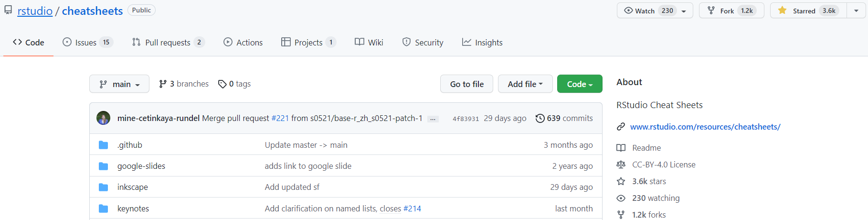Open the Projects tab

tap(308, 43)
